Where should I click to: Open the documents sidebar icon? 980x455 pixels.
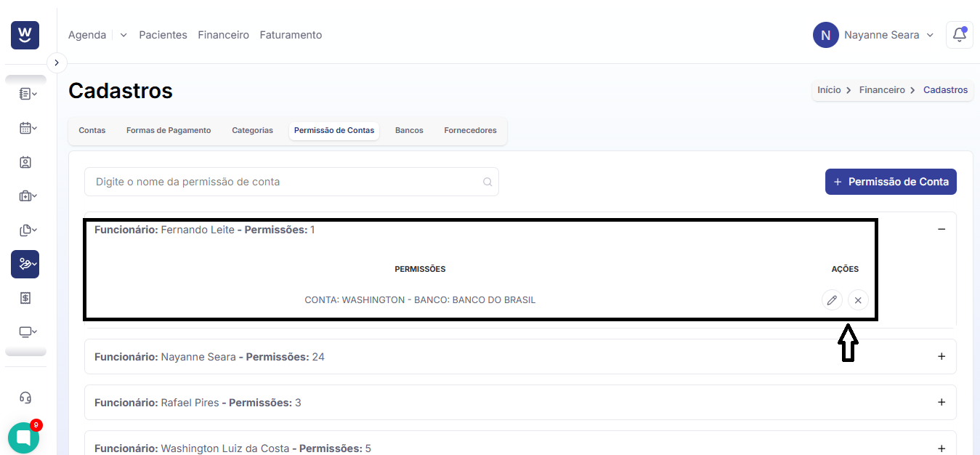click(x=28, y=230)
